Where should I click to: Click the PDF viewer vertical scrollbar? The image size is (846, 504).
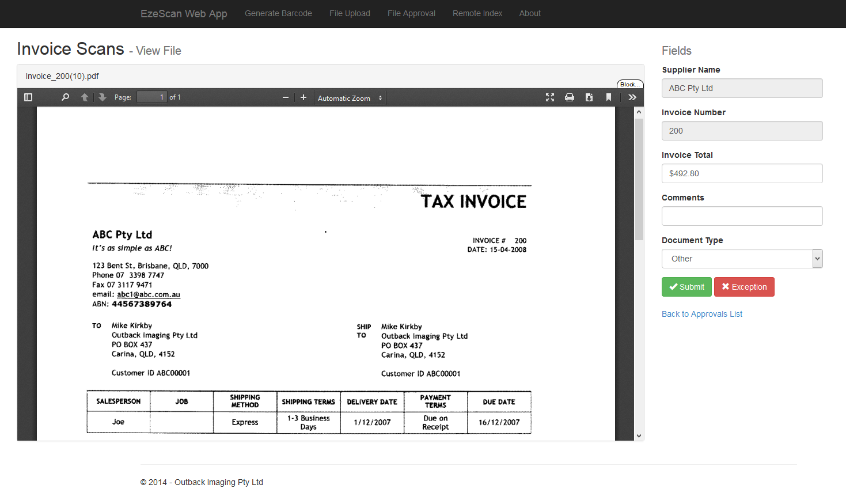pyautogui.click(x=639, y=179)
